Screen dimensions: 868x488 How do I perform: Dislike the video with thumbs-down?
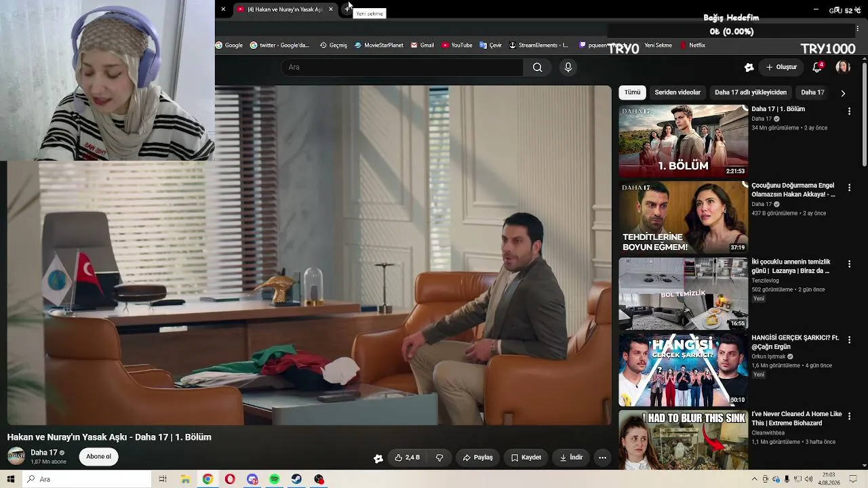pos(439,457)
